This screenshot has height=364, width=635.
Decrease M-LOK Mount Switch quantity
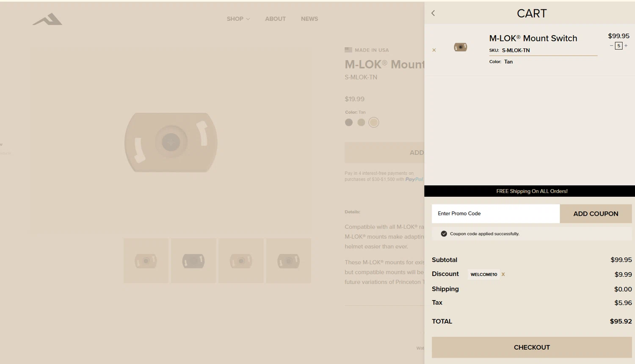pos(611,46)
